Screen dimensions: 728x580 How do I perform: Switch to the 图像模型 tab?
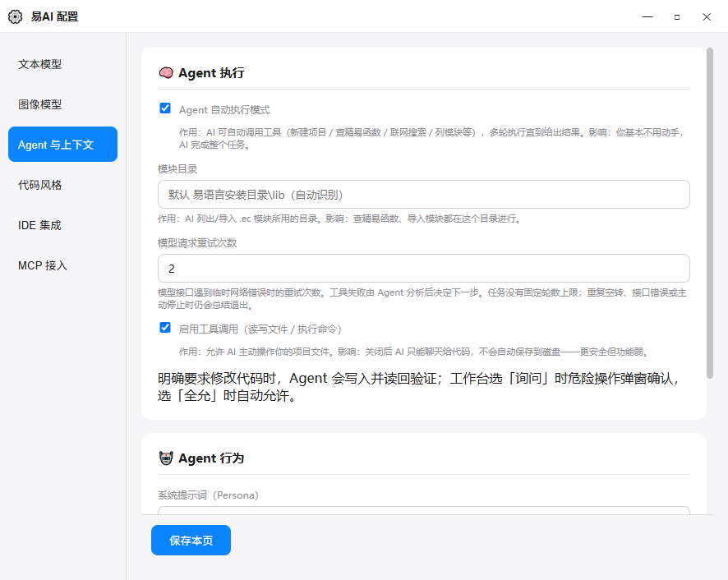coord(62,104)
